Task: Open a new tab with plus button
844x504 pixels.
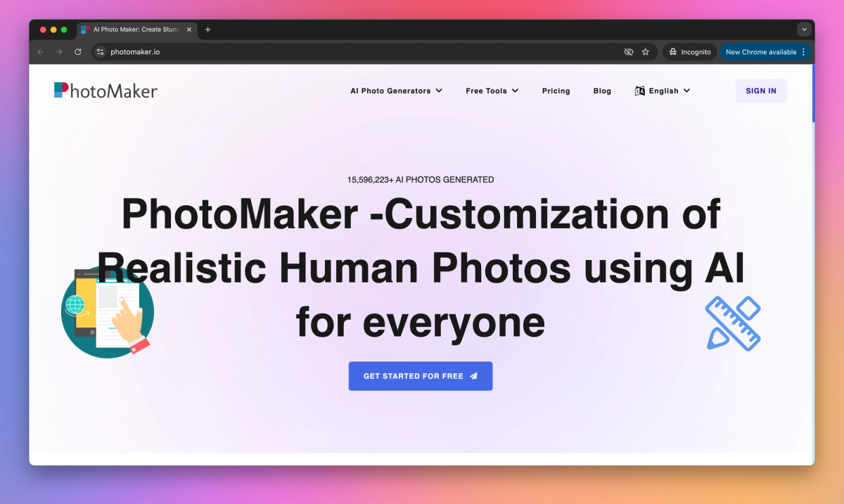Action: click(x=207, y=30)
